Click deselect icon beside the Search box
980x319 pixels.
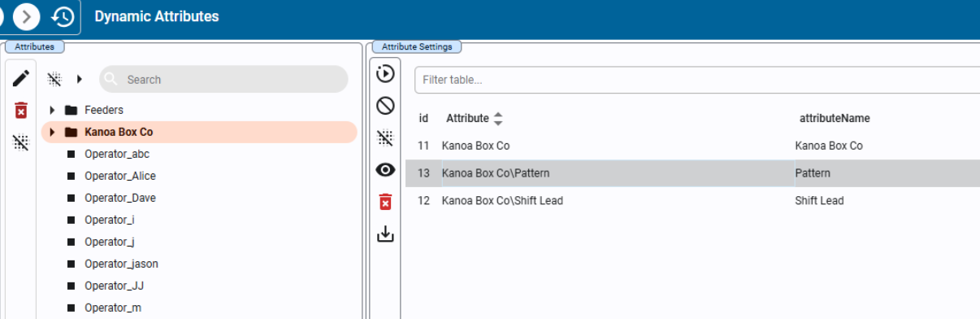pyautogui.click(x=54, y=79)
